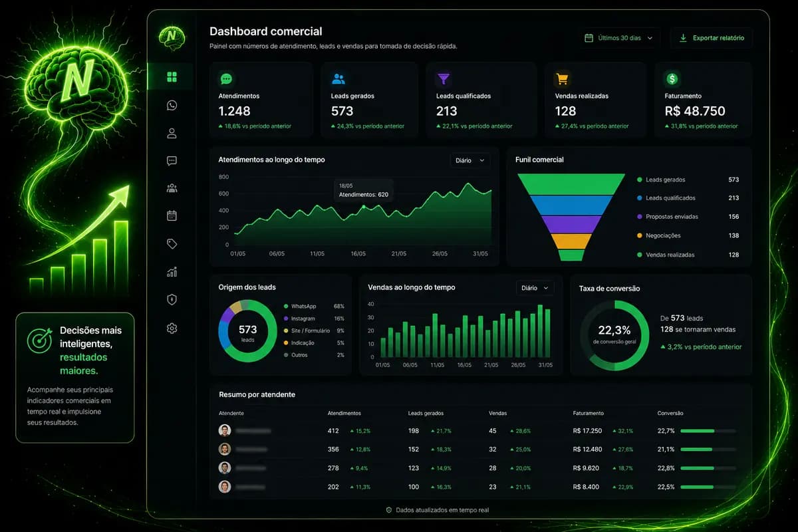
Task: Open the team group sidebar icon
Action: click(172, 188)
